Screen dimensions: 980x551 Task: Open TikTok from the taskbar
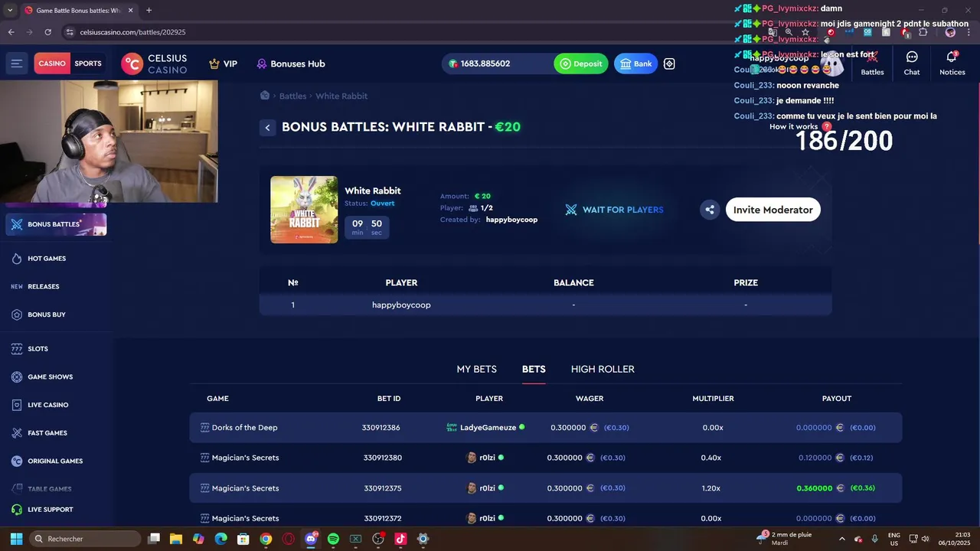pos(400,539)
